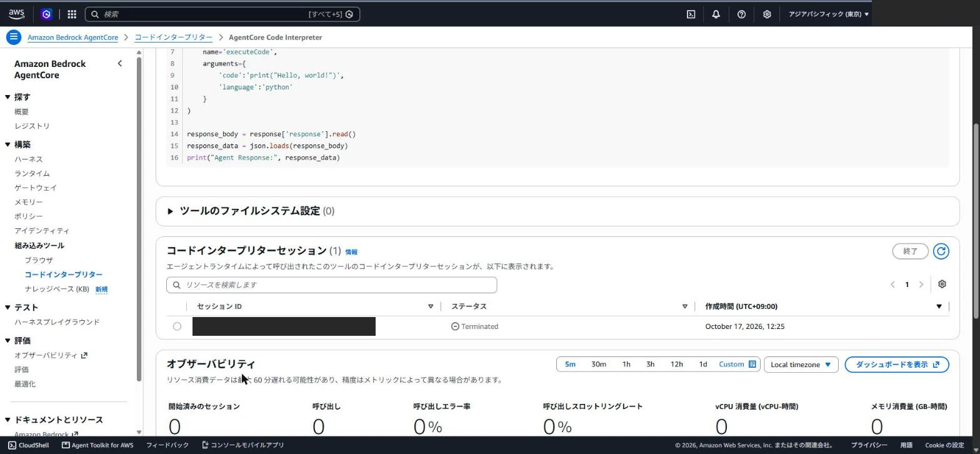This screenshot has width=980, height=454.
Task: Open ランタイム in the sidebar
Action: coord(32,173)
